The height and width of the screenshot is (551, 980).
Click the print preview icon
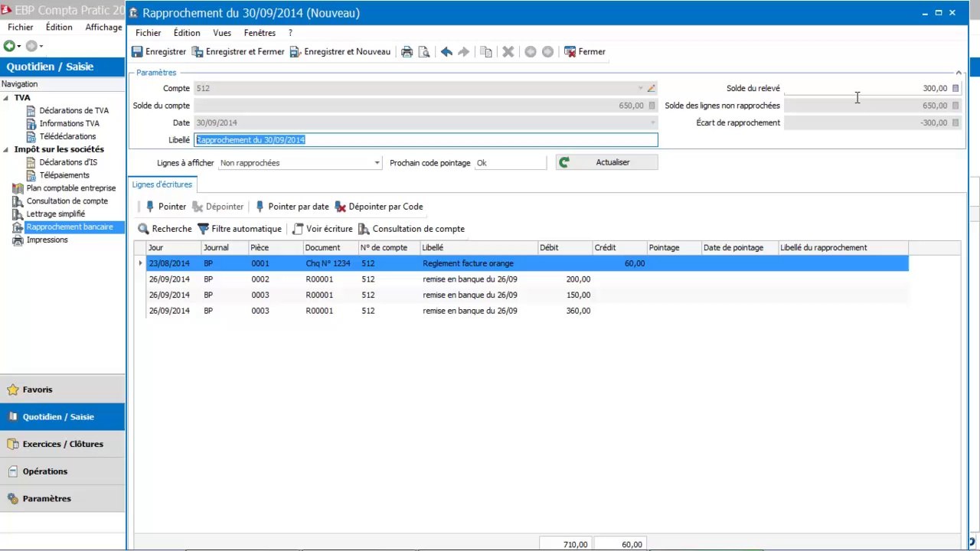[424, 52]
